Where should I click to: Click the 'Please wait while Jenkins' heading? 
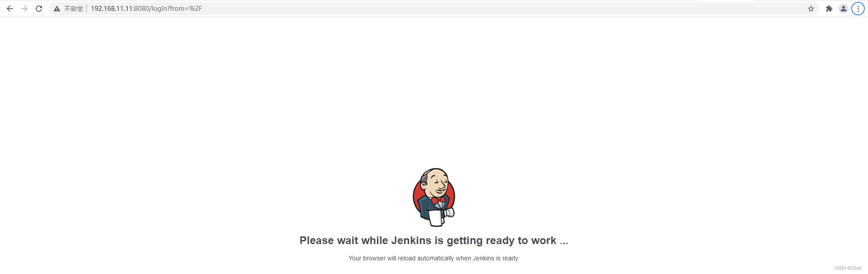click(434, 240)
